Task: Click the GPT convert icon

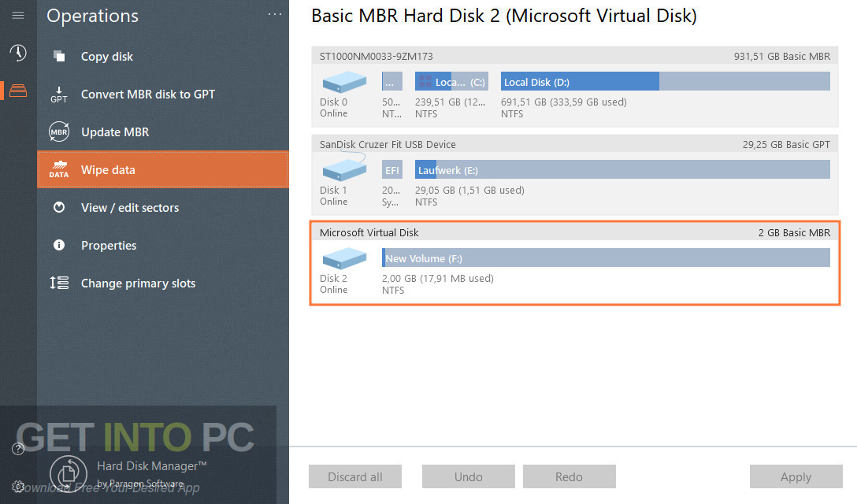Action: (59, 94)
